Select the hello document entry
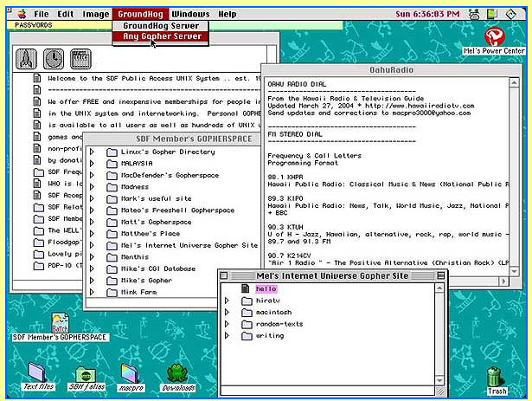The width and height of the screenshot is (532, 401). tap(266, 289)
